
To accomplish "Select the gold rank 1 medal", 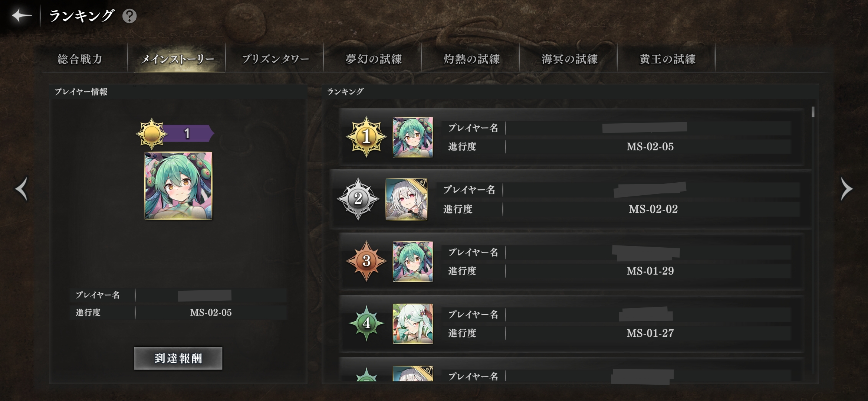I will (366, 137).
